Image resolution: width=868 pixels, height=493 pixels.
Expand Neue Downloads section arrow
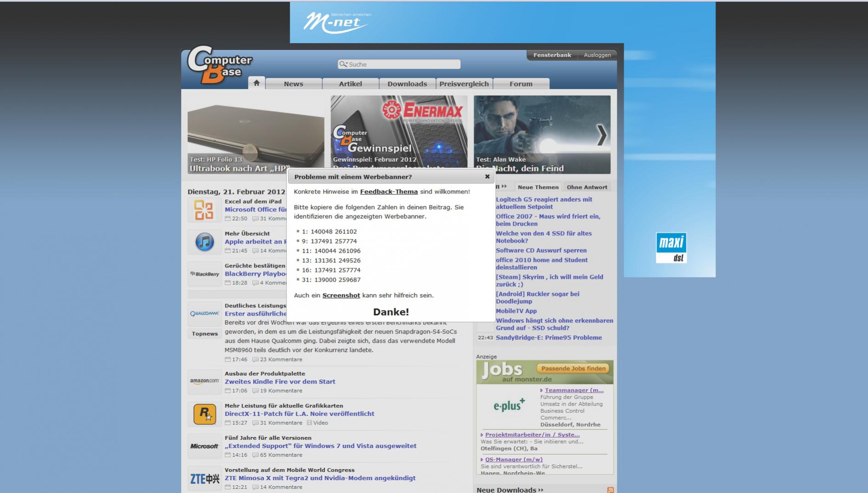tap(541, 490)
